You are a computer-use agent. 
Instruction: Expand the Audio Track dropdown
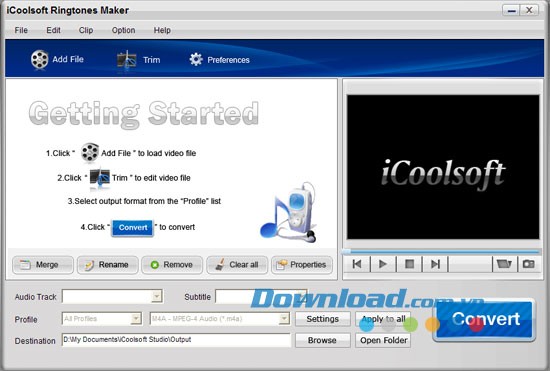click(157, 297)
